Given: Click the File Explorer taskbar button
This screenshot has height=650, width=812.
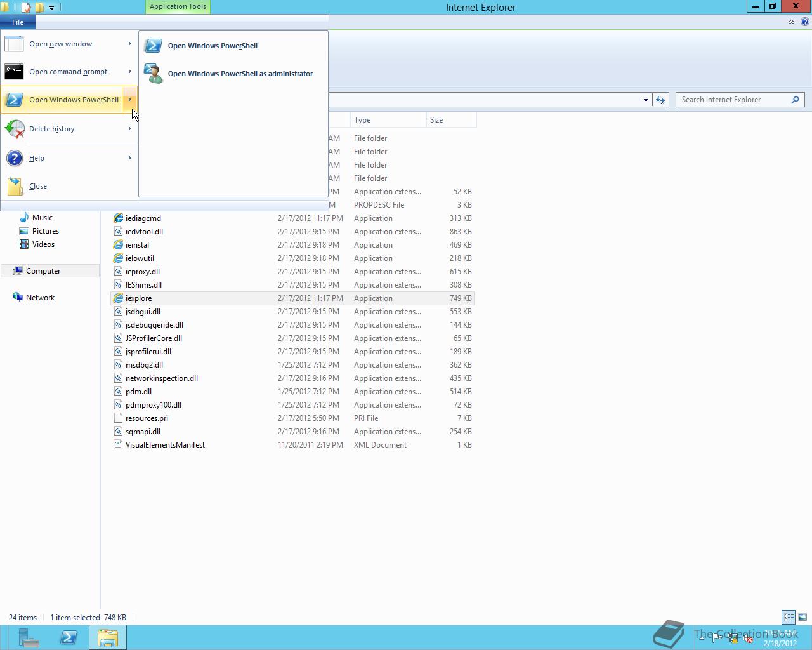Looking at the screenshot, I should (x=107, y=637).
